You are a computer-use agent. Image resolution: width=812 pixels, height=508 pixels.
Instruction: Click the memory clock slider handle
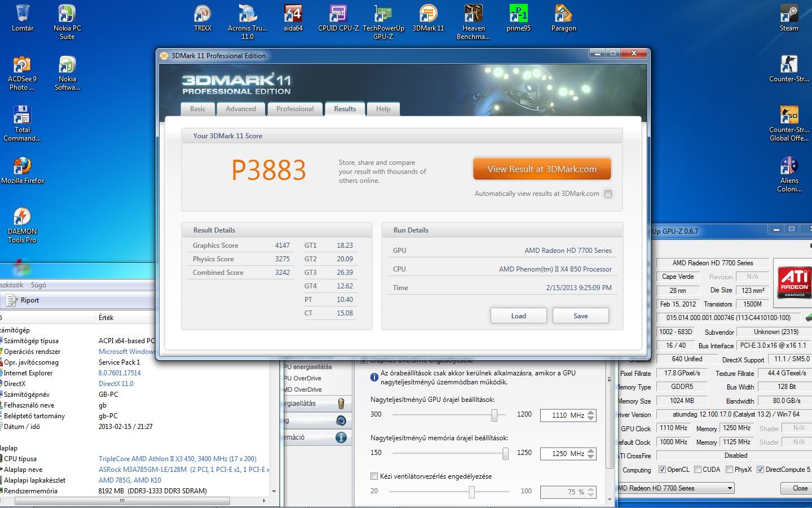tap(505, 453)
